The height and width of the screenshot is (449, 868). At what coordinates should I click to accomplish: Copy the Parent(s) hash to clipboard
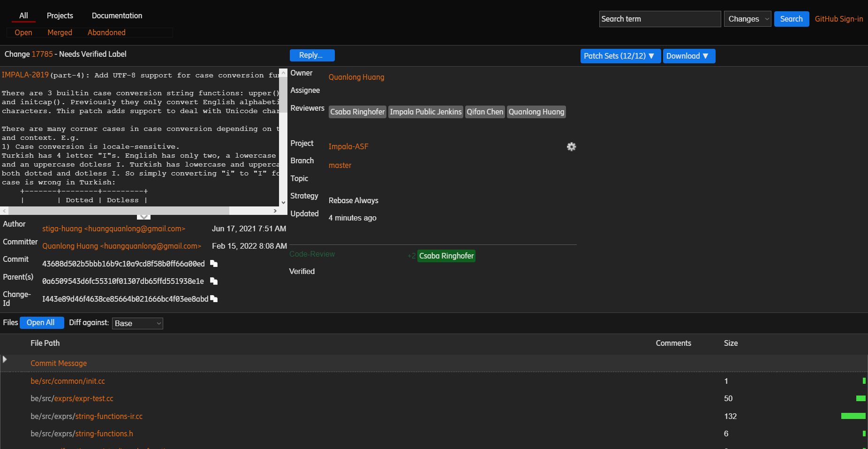tap(214, 281)
